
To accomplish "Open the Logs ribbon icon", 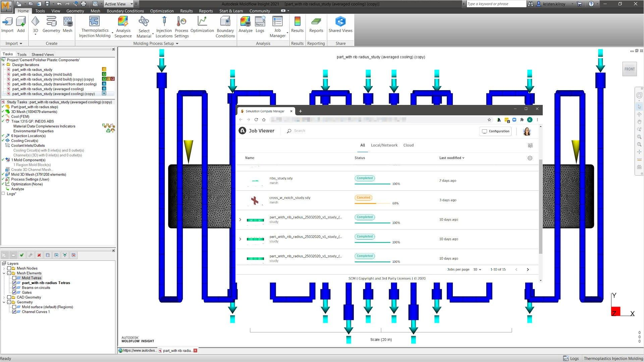I will 260,24.
